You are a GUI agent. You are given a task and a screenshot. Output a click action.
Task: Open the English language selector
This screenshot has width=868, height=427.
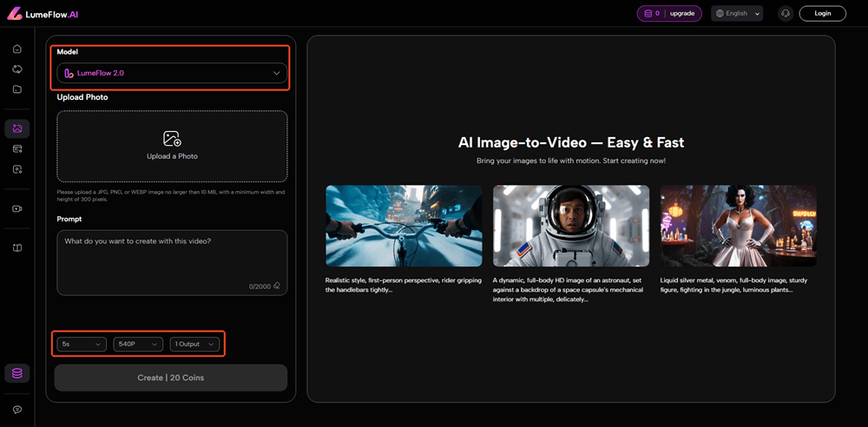point(737,13)
